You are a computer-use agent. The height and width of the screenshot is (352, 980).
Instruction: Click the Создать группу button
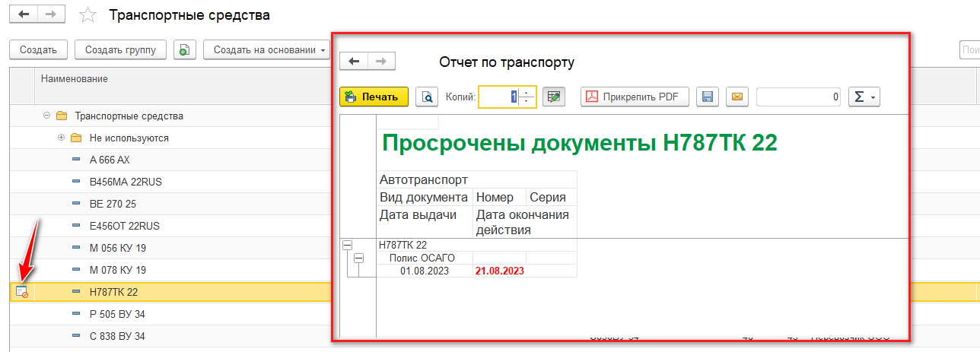[120, 50]
